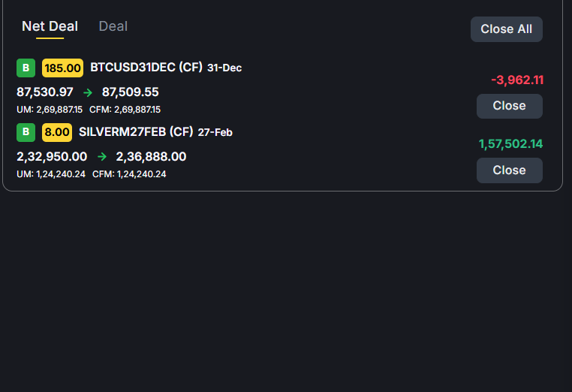Click the 87,509.55 current price

tap(131, 92)
